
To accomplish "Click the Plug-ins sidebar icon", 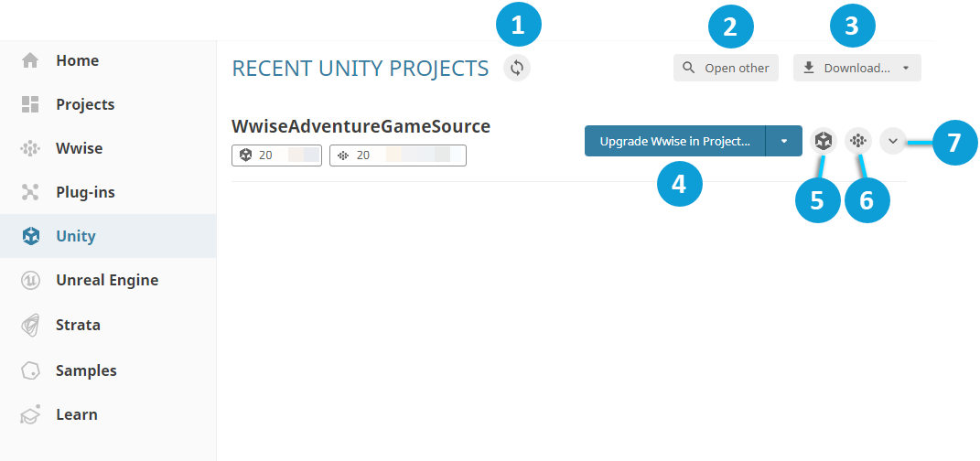I will tap(30, 192).
